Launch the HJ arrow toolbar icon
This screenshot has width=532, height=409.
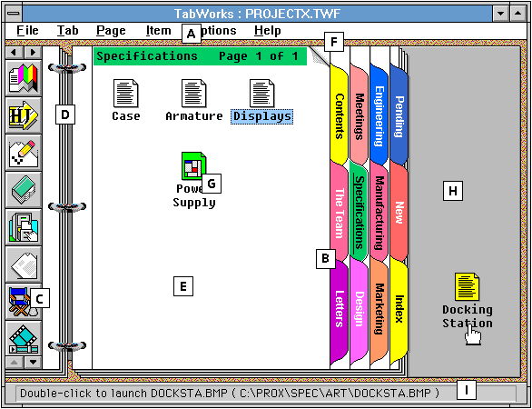[24, 115]
